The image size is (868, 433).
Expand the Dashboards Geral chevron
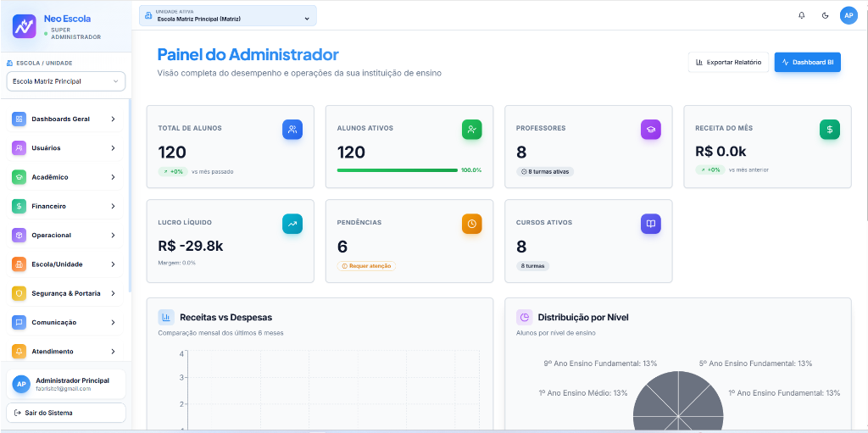click(x=113, y=119)
